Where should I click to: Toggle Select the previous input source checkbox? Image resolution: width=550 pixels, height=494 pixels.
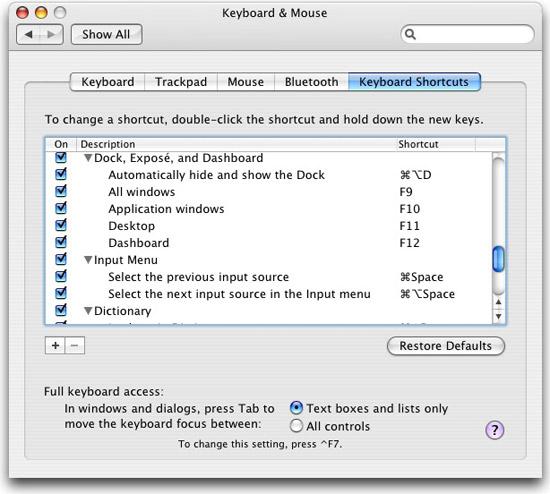pos(61,276)
